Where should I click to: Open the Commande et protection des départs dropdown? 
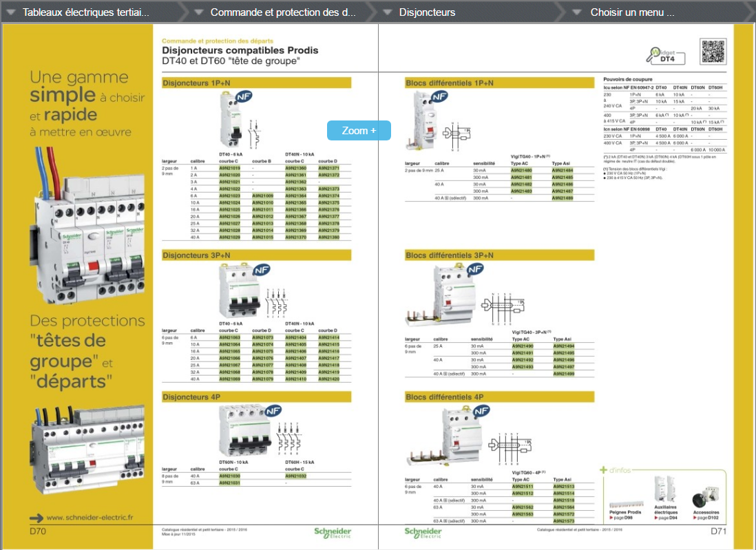click(198, 12)
